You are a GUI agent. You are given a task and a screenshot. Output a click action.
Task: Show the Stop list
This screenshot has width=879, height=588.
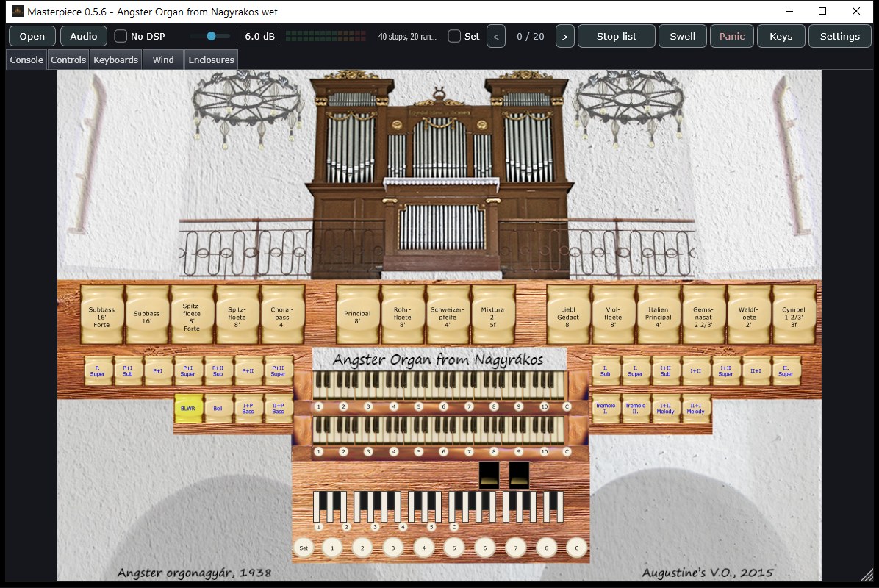[616, 37]
